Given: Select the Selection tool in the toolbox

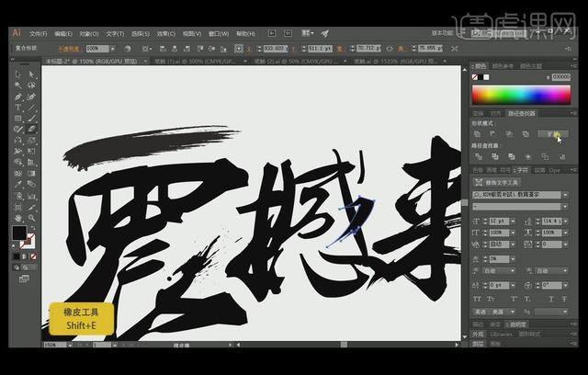Looking at the screenshot, I should point(18,74).
